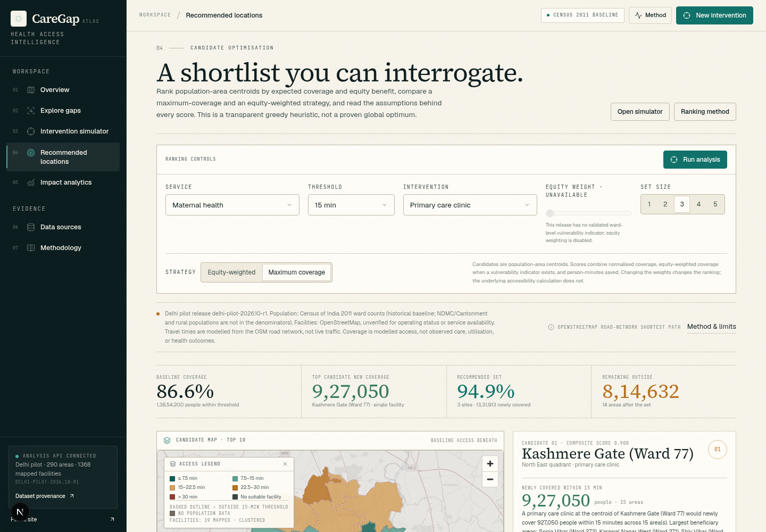Click the Intervention simulator crosshair icon
This screenshot has width=766, height=532.
tap(31, 131)
